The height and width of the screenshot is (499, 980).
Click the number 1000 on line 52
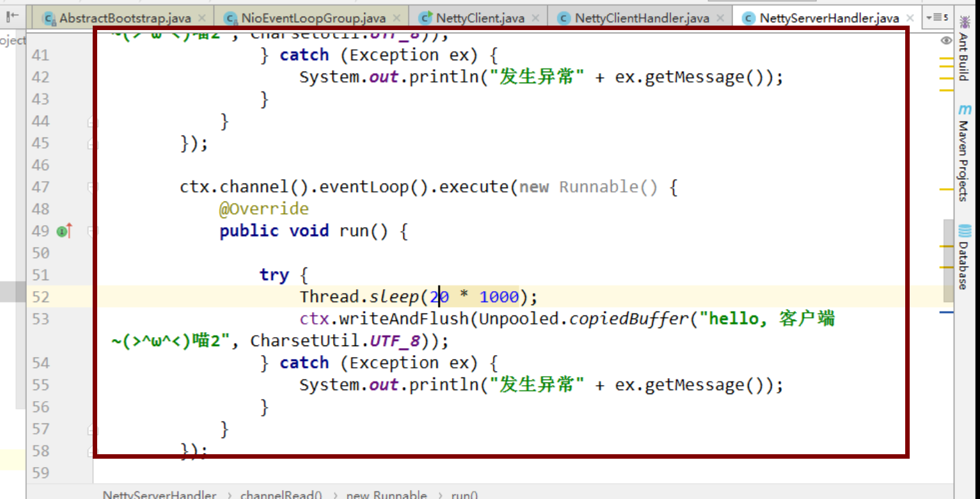pos(499,297)
